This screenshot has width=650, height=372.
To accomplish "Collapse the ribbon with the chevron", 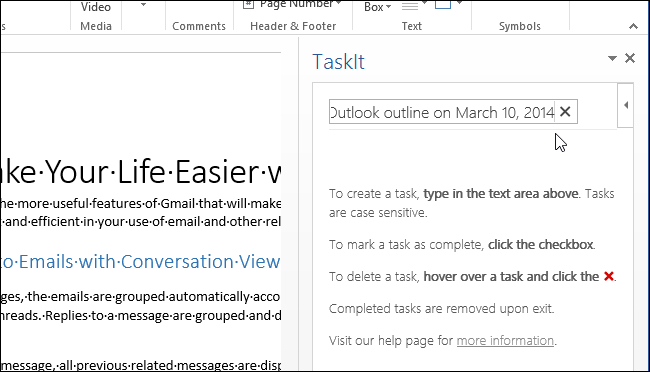I will (x=633, y=27).
